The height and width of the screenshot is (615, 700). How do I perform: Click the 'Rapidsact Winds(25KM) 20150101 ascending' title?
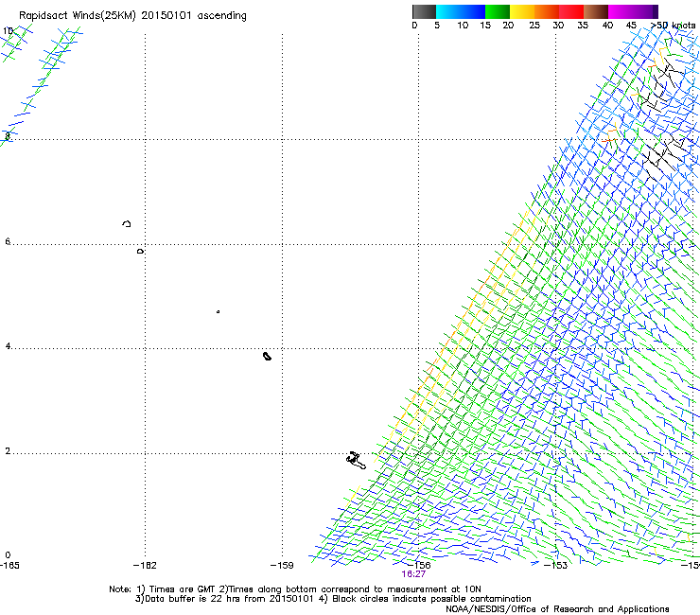click(x=132, y=16)
